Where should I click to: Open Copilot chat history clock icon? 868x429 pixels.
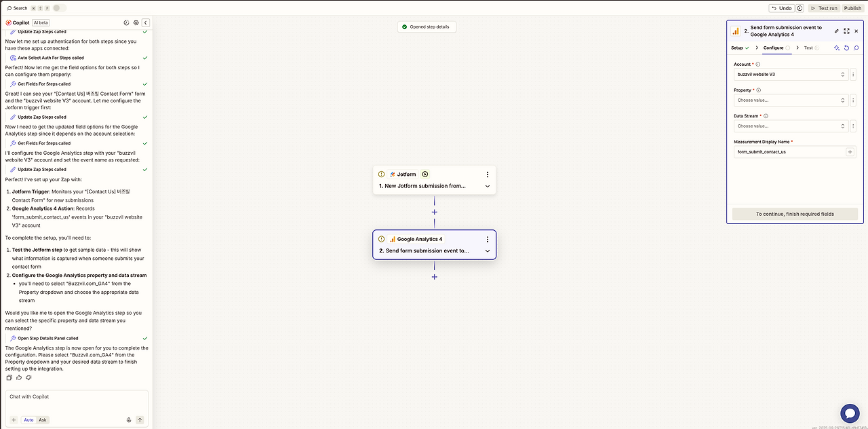click(x=127, y=22)
